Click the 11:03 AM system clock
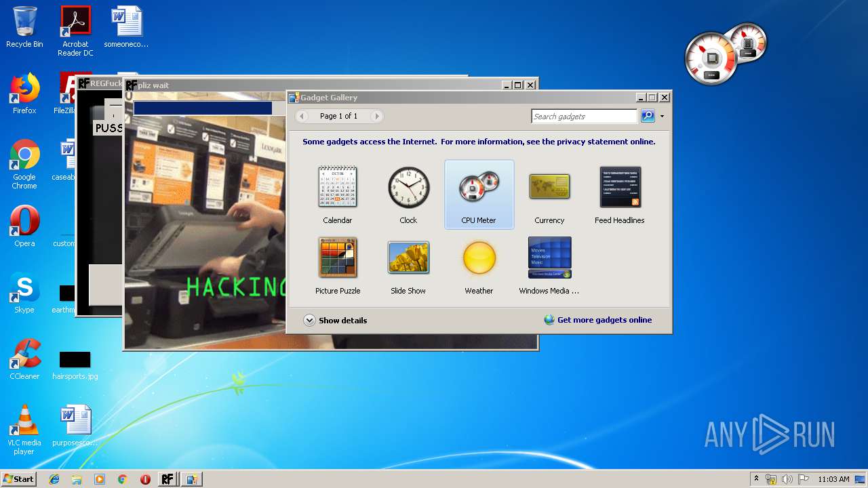 click(833, 479)
